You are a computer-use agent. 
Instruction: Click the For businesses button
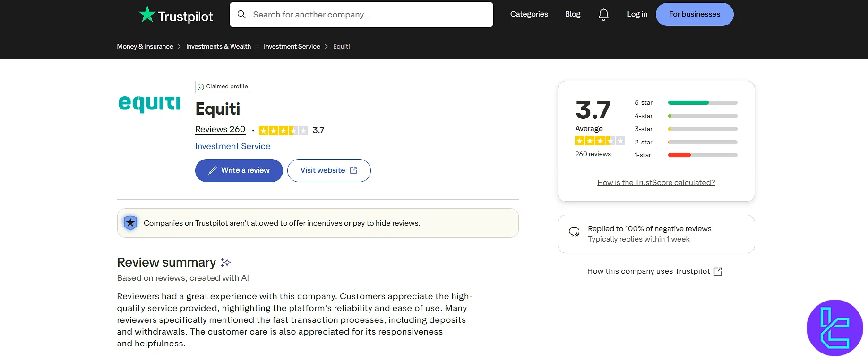(694, 14)
